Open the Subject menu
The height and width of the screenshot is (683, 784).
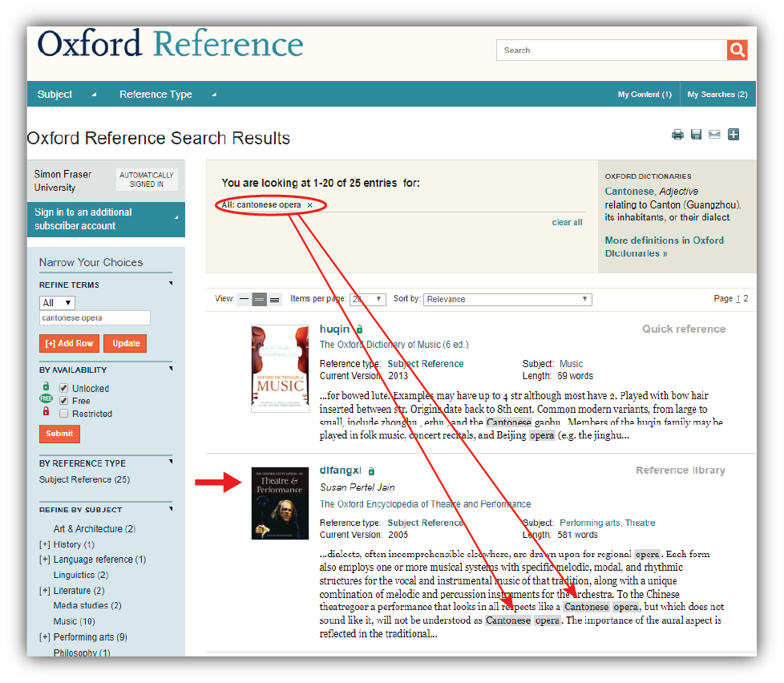(x=67, y=94)
